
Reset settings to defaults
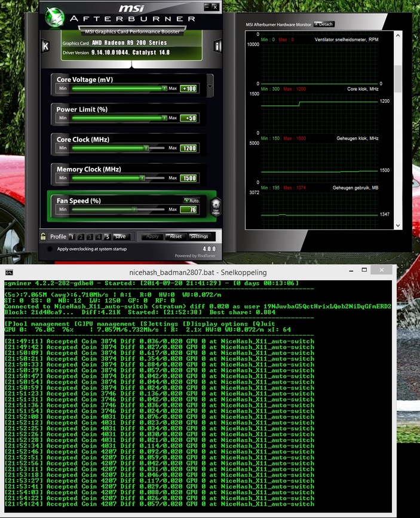[176, 237]
